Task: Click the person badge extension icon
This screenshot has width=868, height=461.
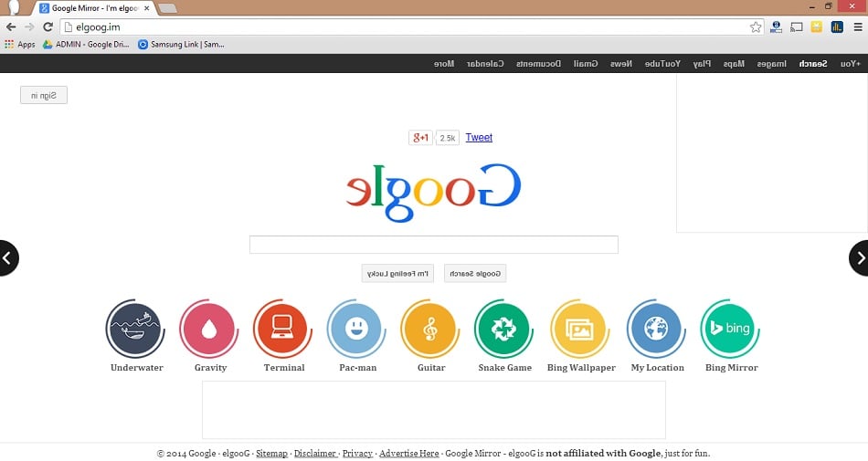Action: (x=776, y=26)
